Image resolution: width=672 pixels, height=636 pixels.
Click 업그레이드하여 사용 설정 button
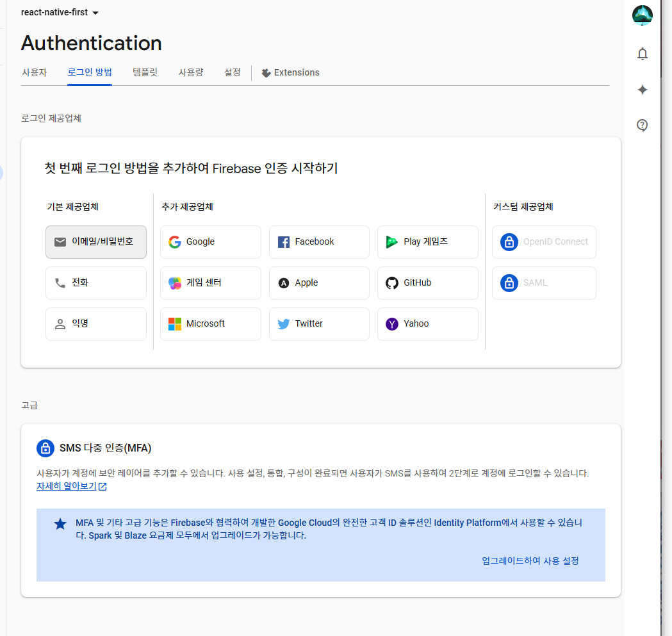coord(530,561)
